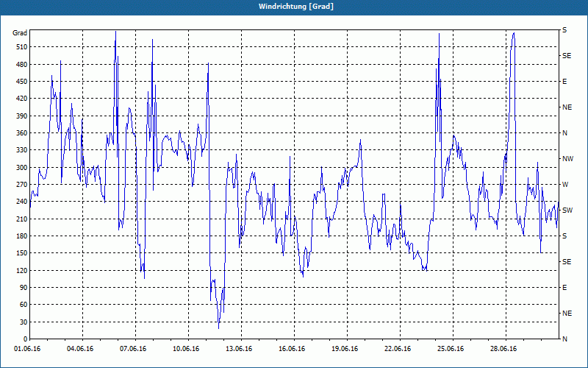Select the S compass label level with 180
588x368 pixels.
[564, 236]
